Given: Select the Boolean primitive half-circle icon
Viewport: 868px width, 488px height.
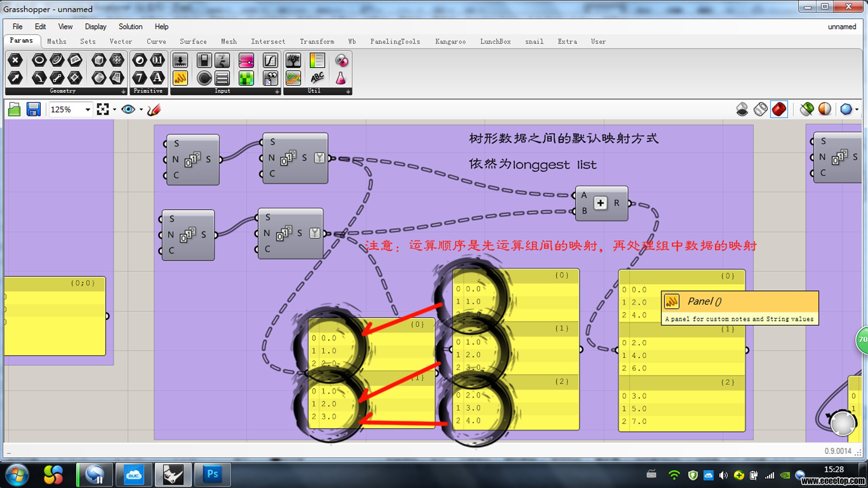Looking at the screenshot, I should coord(139,60).
